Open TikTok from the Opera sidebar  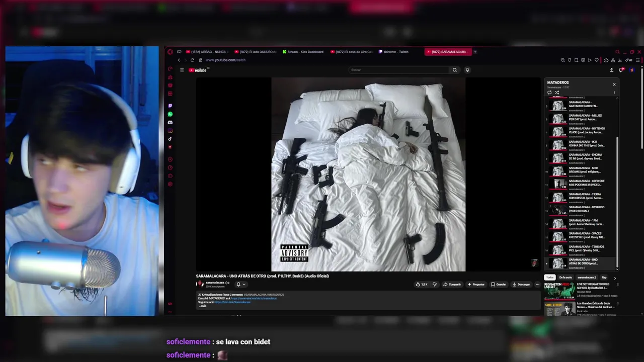[x=170, y=139]
